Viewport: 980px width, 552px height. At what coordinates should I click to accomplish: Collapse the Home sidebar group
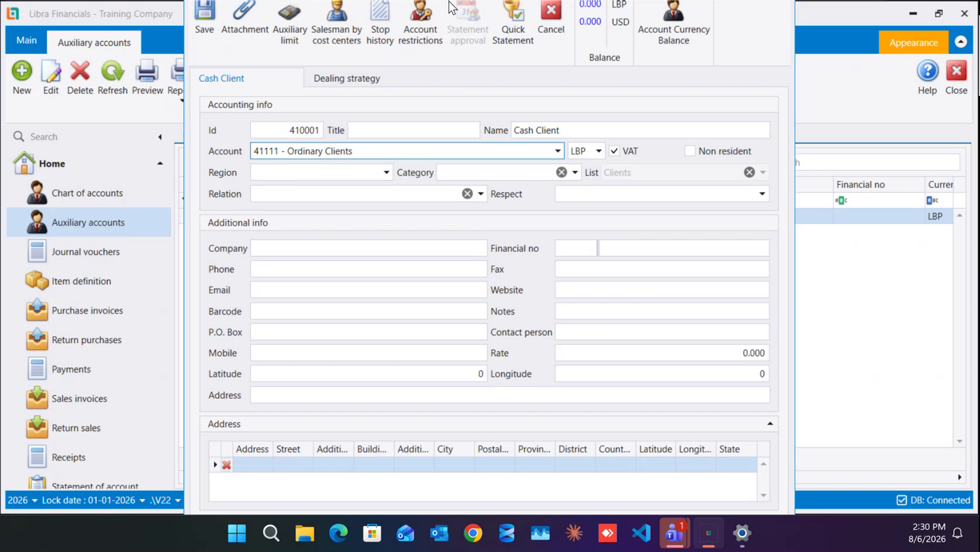[160, 164]
